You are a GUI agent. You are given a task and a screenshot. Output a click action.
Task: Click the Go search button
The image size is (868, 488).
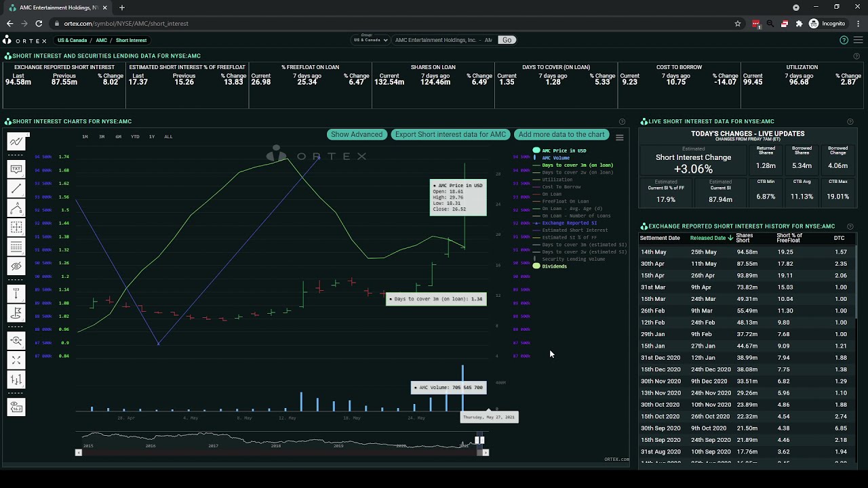coord(507,40)
